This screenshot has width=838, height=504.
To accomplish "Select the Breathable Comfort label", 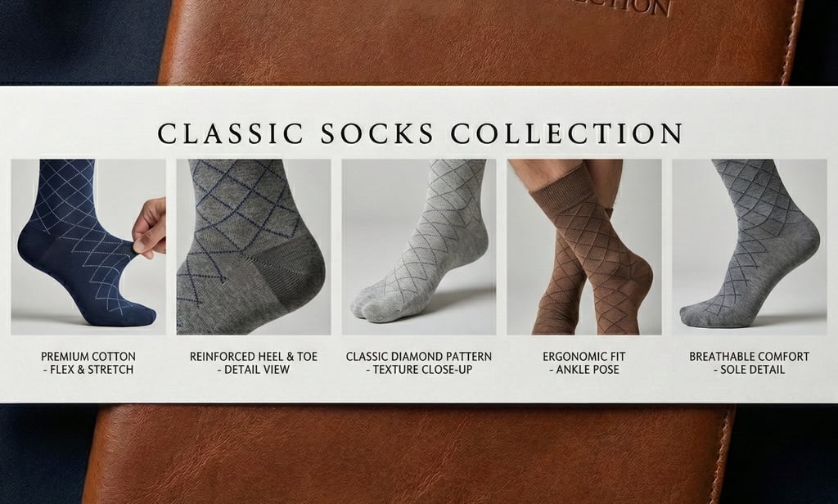I will click(x=750, y=357).
